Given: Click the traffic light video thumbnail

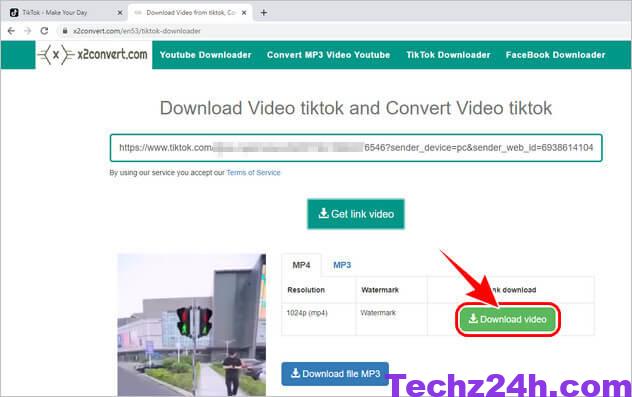Looking at the screenshot, I should pyautogui.click(x=191, y=325).
